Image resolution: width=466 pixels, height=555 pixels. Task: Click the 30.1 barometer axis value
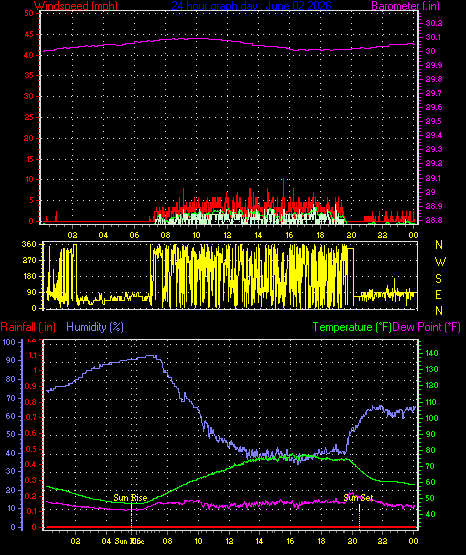[433, 38]
